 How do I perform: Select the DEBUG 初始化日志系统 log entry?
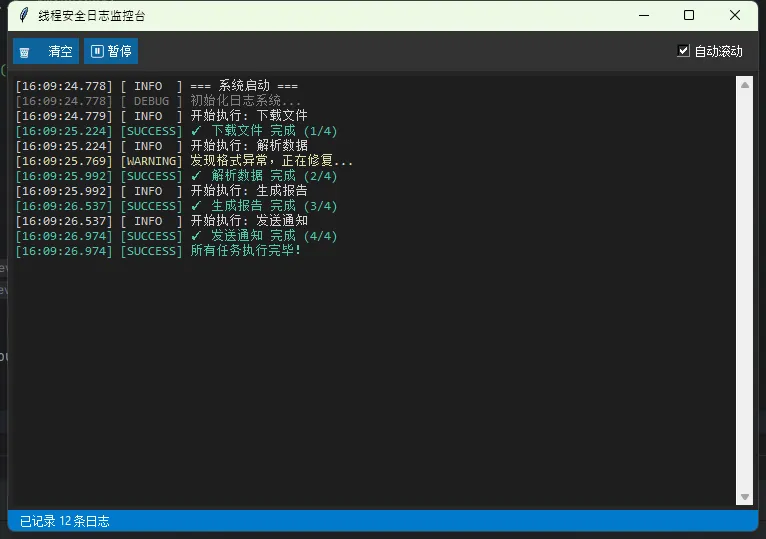[245, 101]
